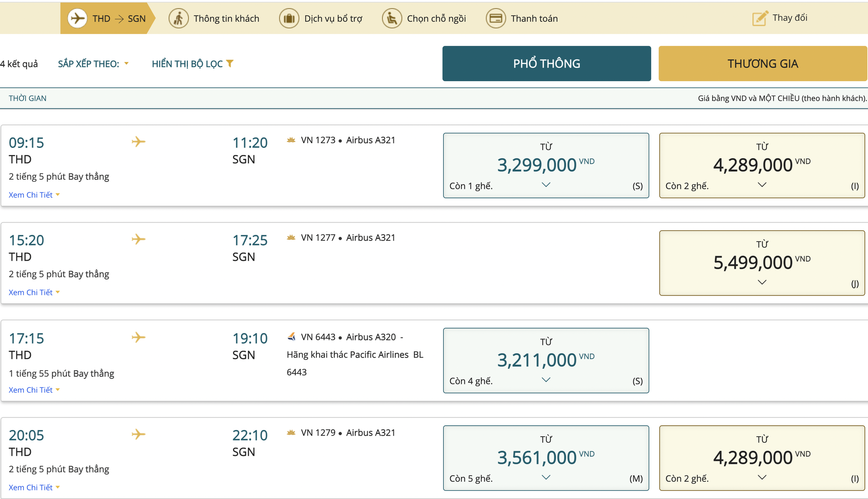Click the seat icon for Chọn chỗ ngồi
Image resolution: width=868 pixels, height=499 pixels.
coord(392,19)
